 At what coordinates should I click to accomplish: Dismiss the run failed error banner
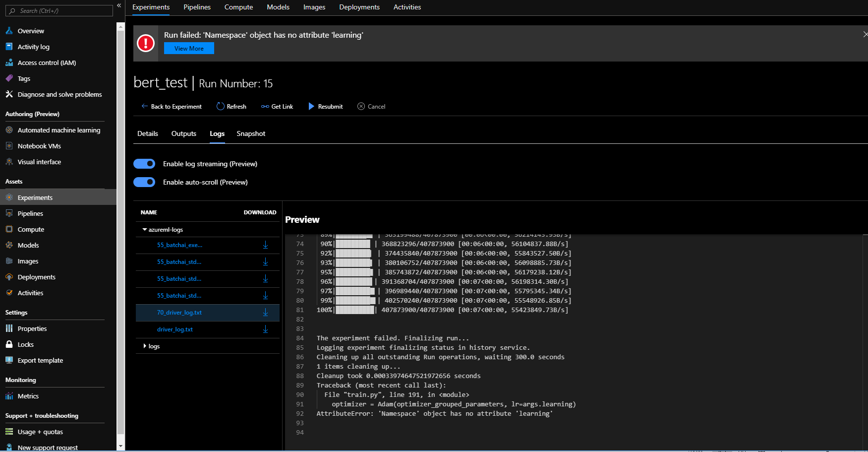(865, 34)
